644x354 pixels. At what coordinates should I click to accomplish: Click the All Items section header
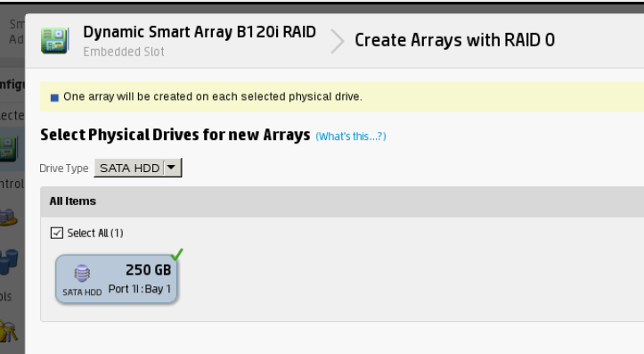click(x=342, y=202)
